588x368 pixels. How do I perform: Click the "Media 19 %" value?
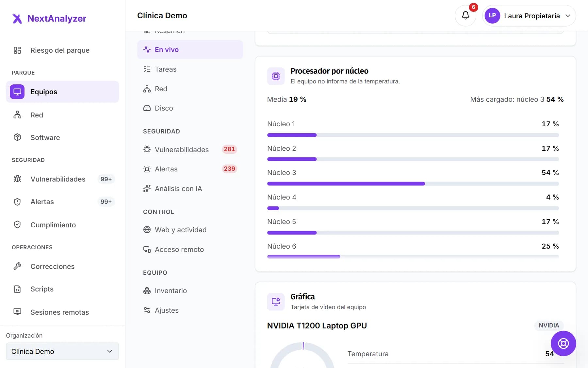(286, 99)
